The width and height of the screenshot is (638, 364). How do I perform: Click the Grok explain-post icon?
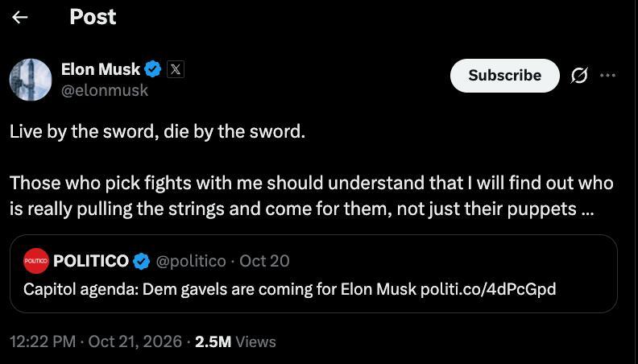pos(579,75)
